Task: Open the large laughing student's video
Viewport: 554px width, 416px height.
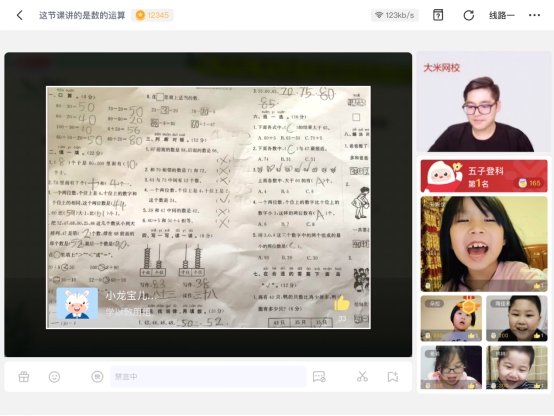Action: point(484,244)
